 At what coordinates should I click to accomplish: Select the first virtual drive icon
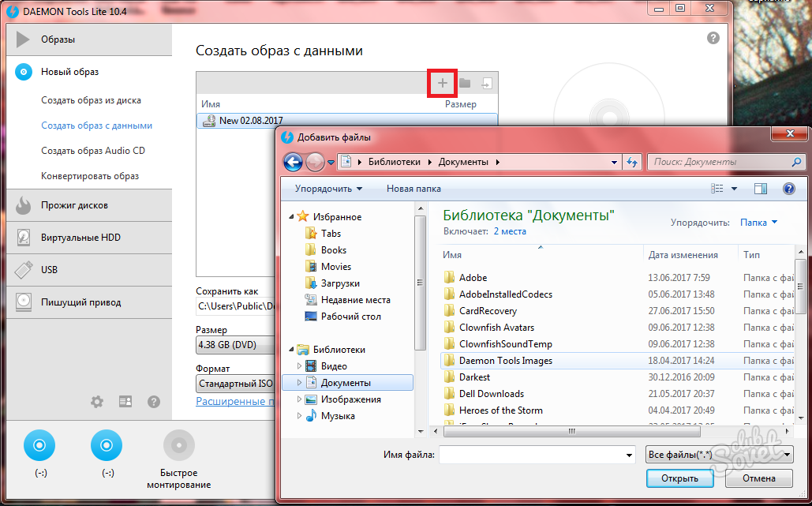pos(40,446)
